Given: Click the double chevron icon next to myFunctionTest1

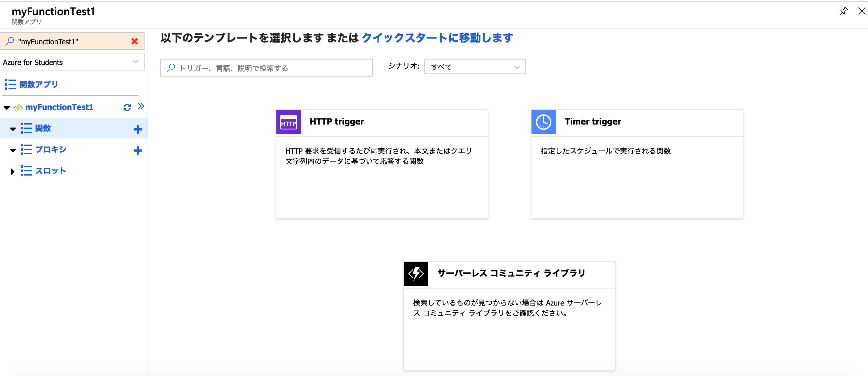Looking at the screenshot, I should [141, 107].
